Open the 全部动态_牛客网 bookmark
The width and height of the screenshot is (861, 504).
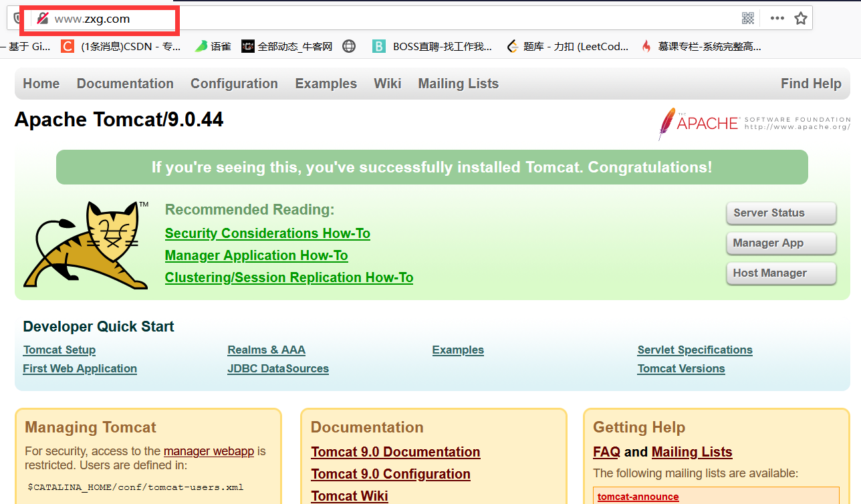pyautogui.click(x=287, y=46)
